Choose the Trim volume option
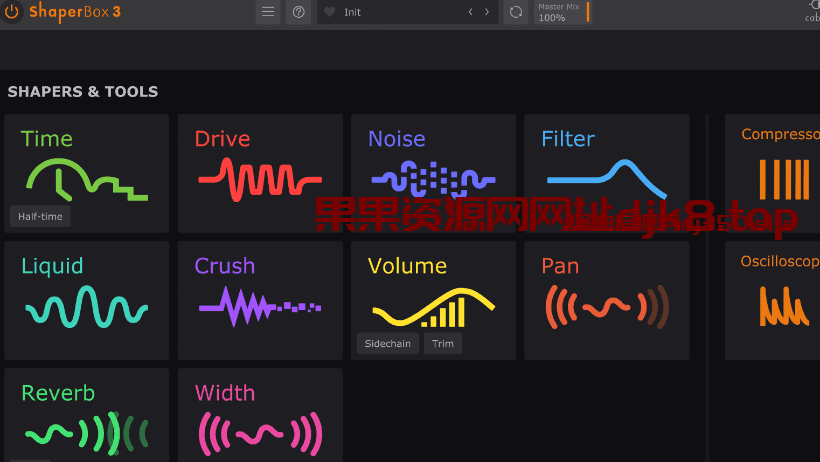 tap(443, 344)
